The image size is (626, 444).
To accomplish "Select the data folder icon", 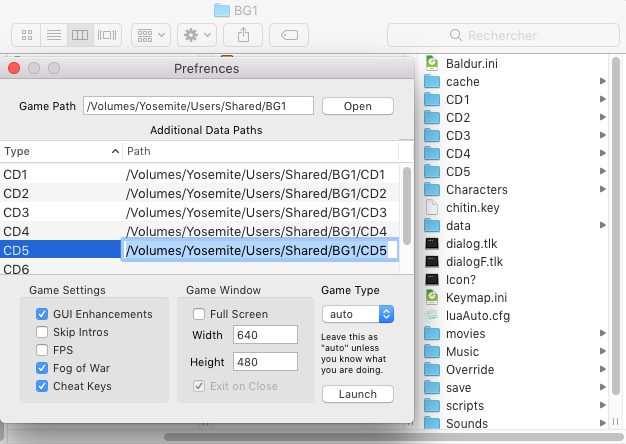I will point(432,226).
